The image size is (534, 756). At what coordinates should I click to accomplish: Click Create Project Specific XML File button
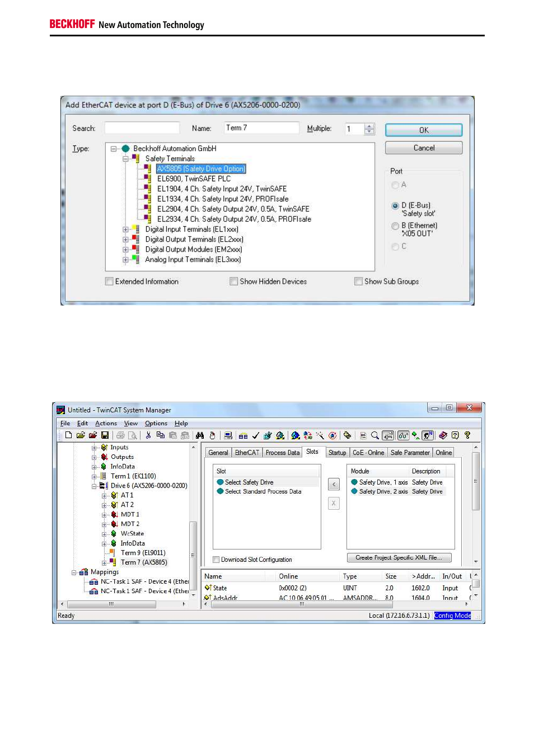[x=399, y=557]
